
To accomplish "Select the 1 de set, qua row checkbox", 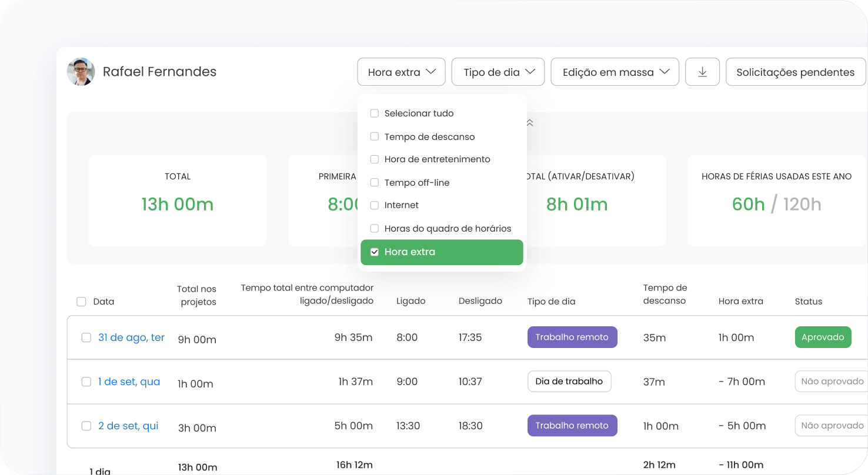I will tap(86, 382).
